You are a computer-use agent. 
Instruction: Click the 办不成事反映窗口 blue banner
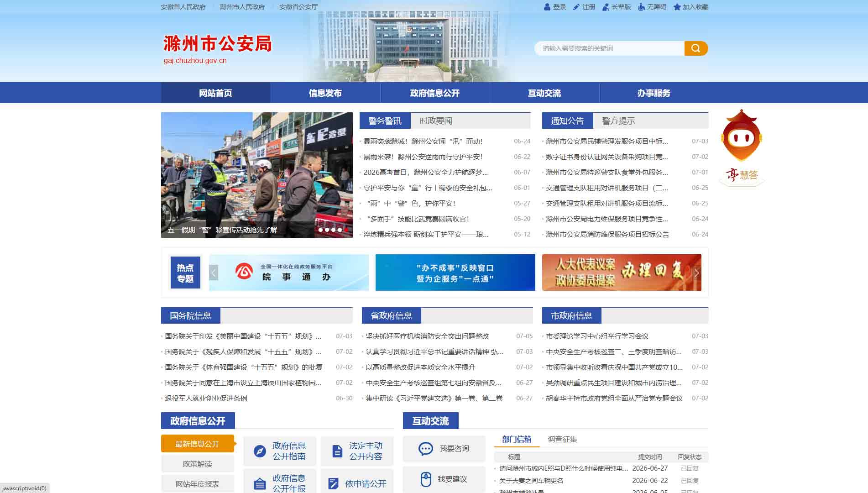coord(455,273)
